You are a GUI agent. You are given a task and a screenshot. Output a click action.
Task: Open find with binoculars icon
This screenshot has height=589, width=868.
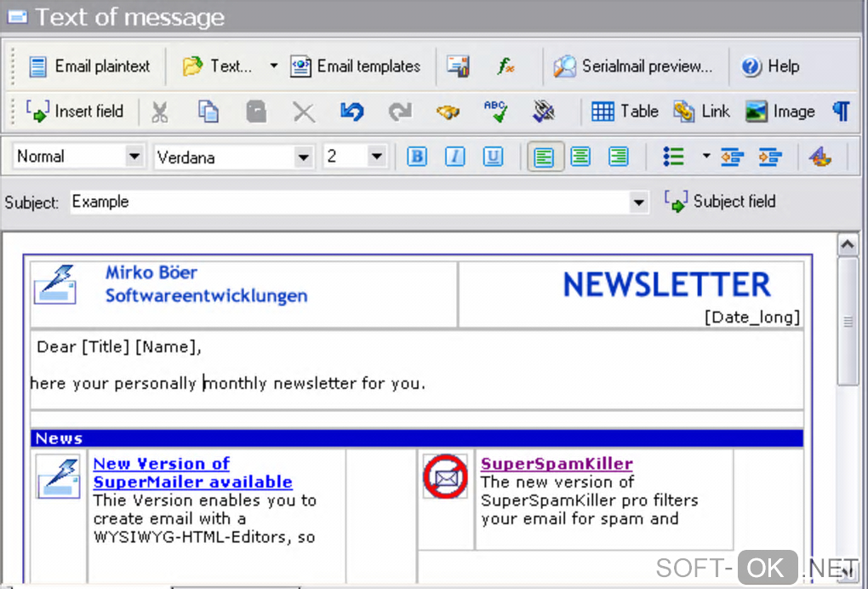coord(448,112)
